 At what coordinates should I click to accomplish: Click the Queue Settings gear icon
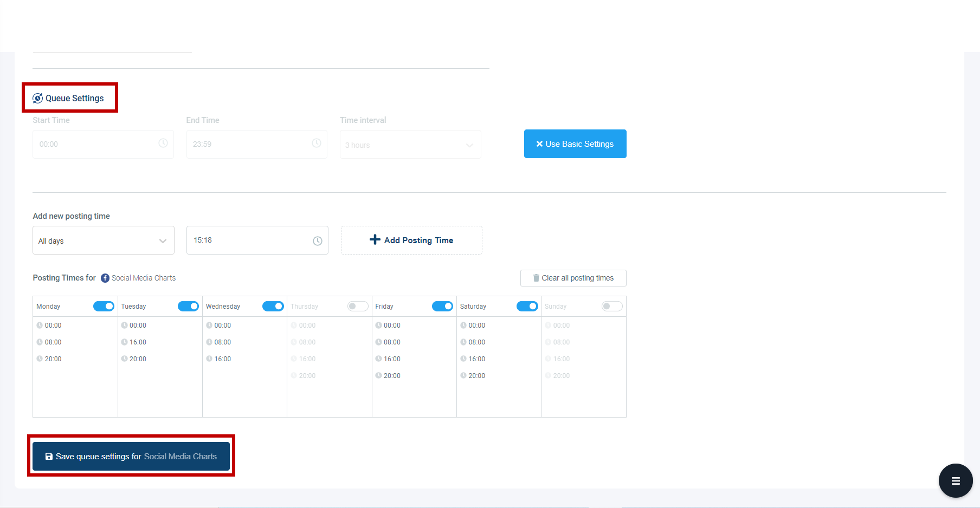tap(37, 98)
